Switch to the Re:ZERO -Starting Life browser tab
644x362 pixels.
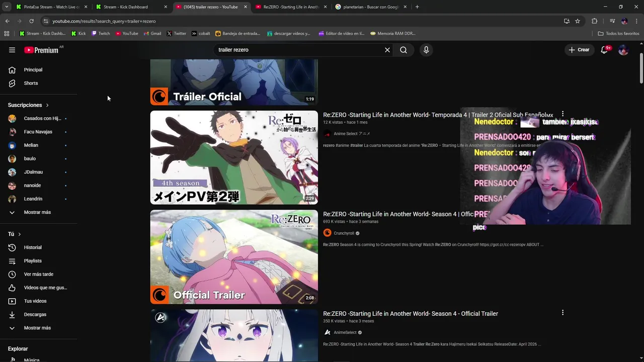coord(291,7)
